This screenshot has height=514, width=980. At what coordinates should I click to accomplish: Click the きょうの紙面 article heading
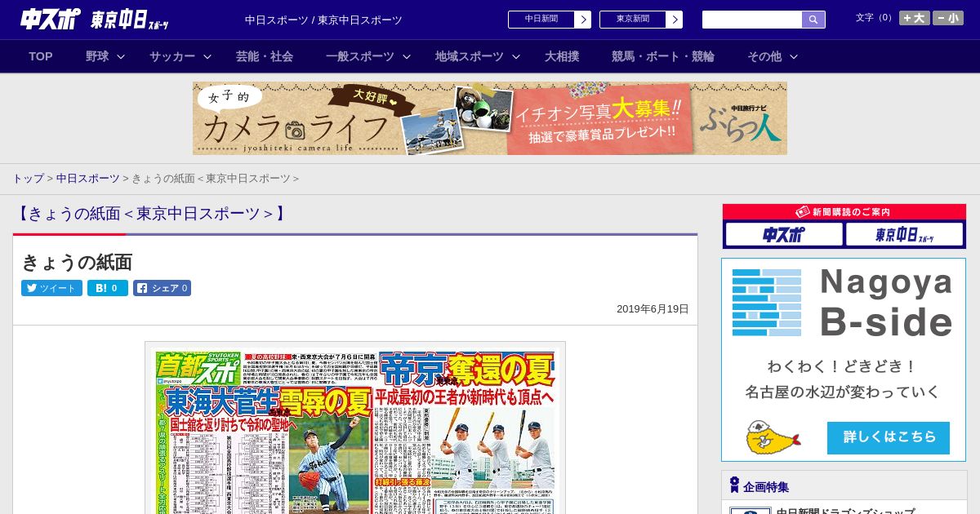[77, 262]
